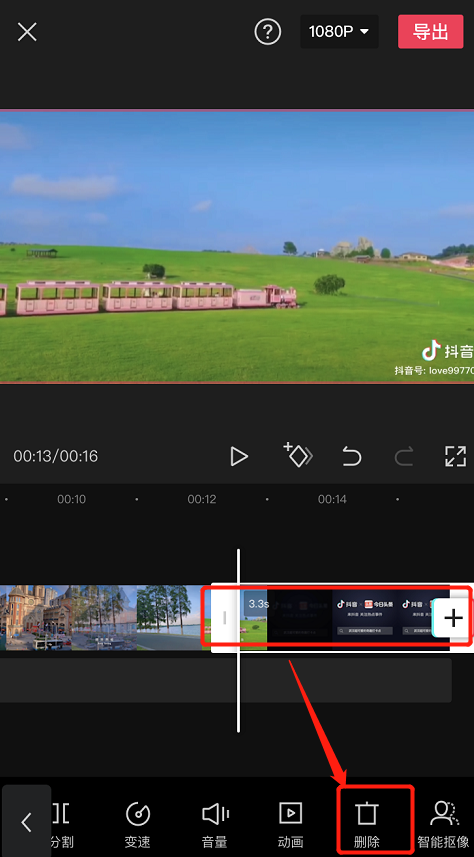
Task: Close the editing project with the X
Action: [27, 32]
